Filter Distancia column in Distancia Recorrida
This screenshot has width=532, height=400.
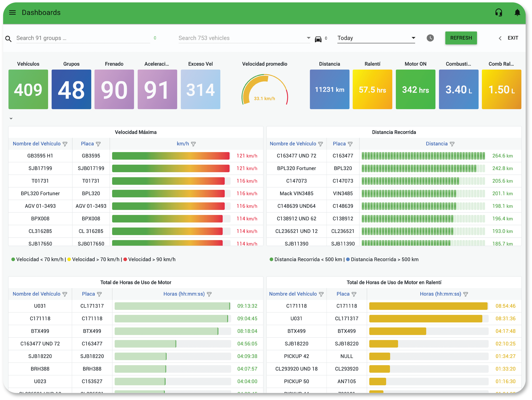pyautogui.click(x=452, y=144)
